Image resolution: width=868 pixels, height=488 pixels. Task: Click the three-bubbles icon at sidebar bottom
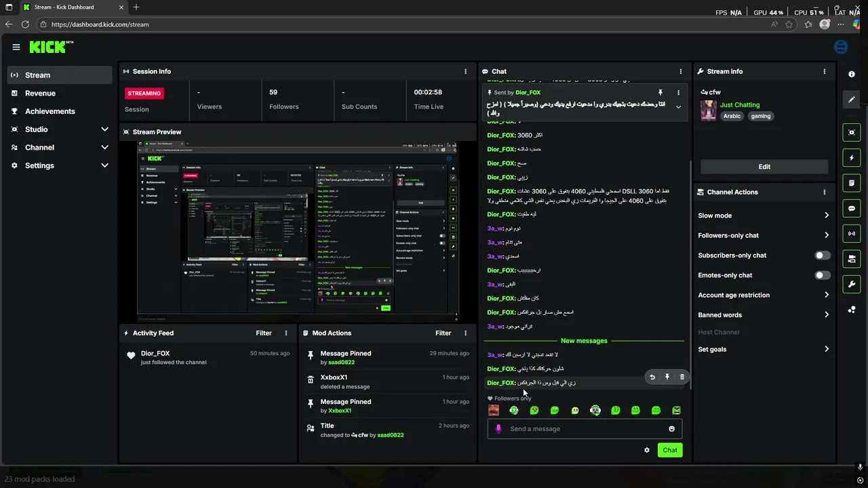tap(852, 310)
